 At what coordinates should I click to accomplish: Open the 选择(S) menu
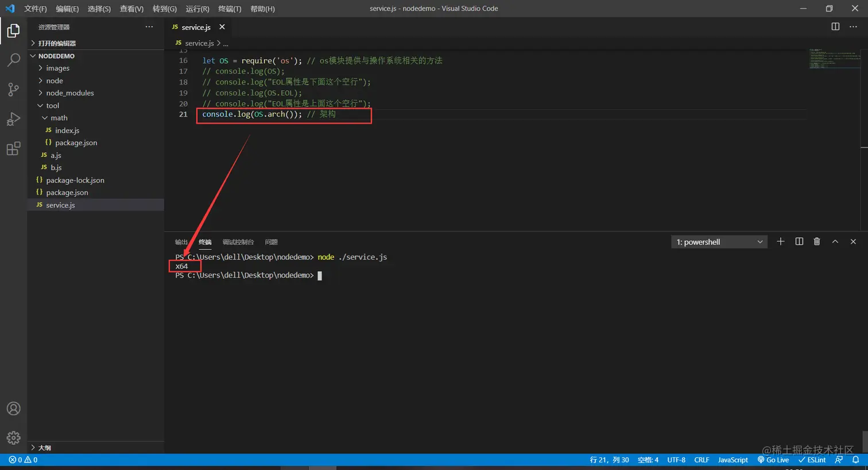tap(99, 9)
